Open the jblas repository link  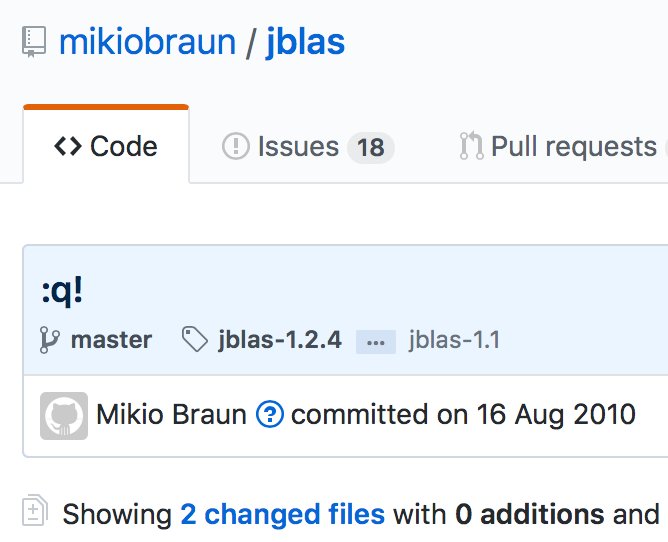pos(305,42)
